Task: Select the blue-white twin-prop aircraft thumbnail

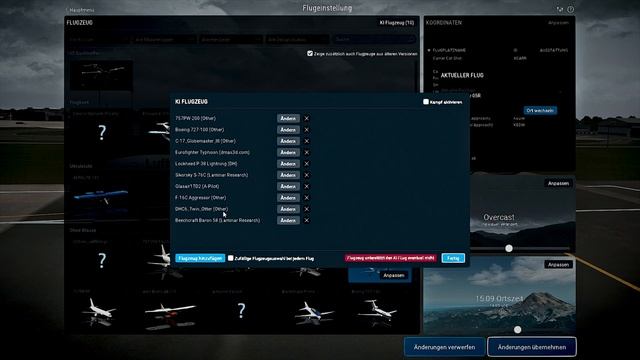Action: click(313, 312)
